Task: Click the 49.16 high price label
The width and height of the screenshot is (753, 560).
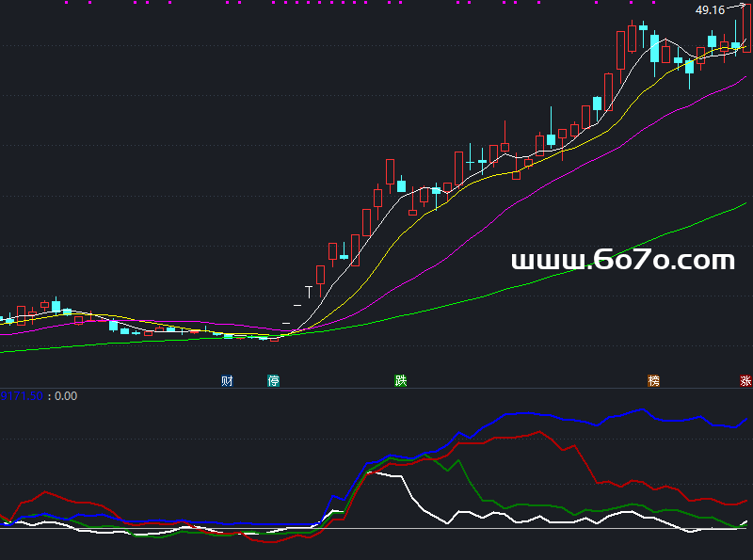Action: point(709,10)
